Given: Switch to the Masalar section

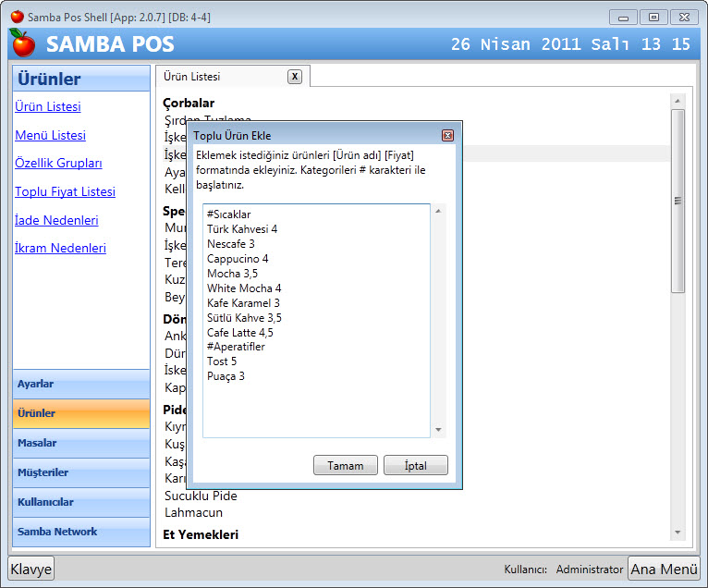Looking at the screenshot, I should (x=80, y=443).
